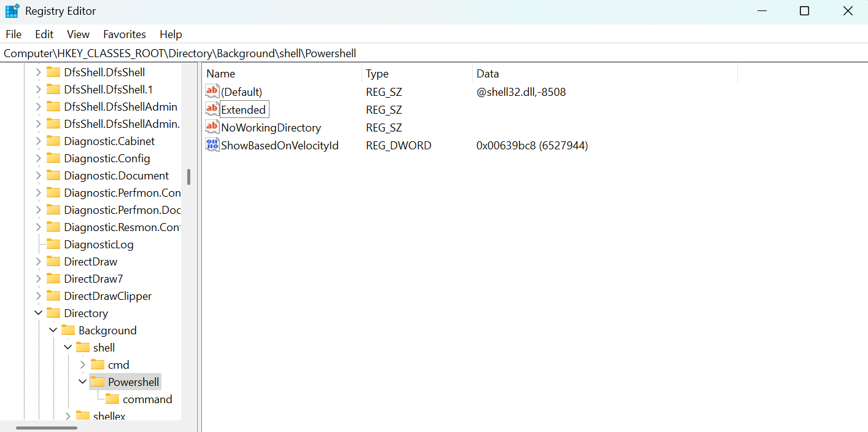Click the horizontal scrollbar thumb below the tree
The width and height of the screenshot is (868, 432).
tap(46, 427)
